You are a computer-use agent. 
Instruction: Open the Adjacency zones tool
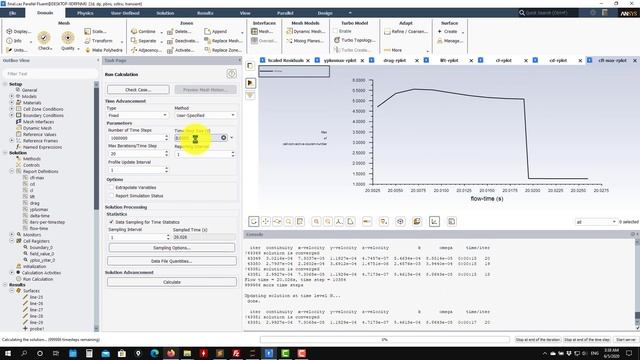[x=146, y=50]
